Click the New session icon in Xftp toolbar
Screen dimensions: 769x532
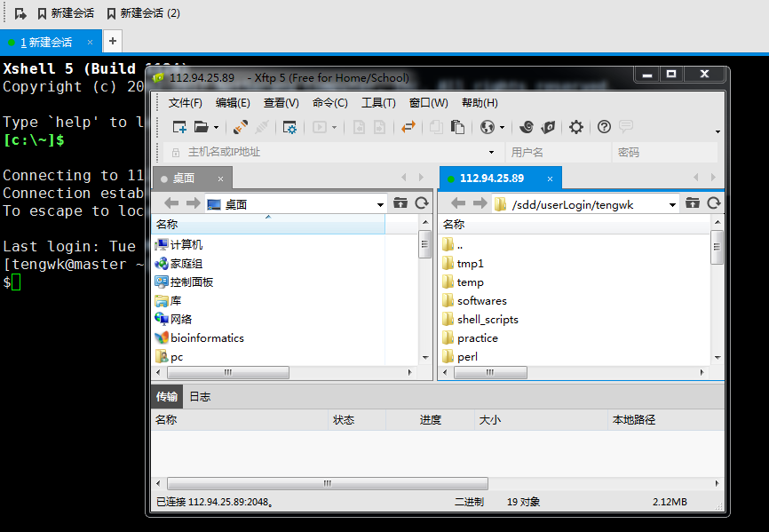pos(179,128)
